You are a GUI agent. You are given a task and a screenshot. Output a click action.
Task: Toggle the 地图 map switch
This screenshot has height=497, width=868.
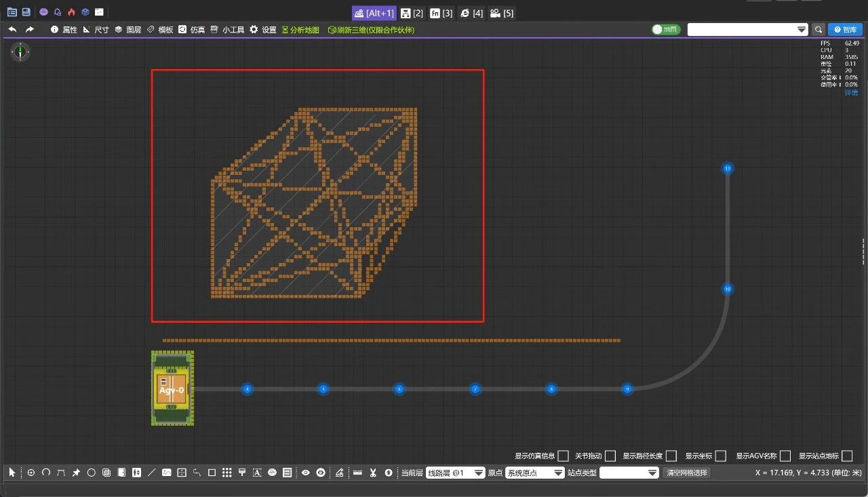pyautogui.click(x=666, y=30)
